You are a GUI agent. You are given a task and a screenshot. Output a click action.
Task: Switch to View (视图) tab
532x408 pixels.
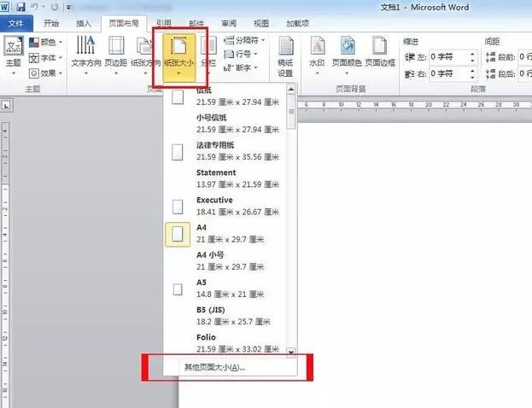coord(261,23)
